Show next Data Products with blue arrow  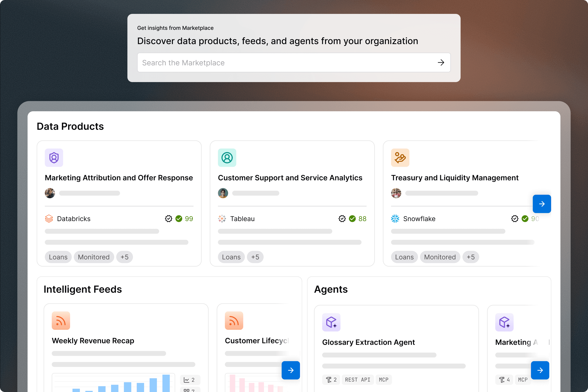(542, 204)
